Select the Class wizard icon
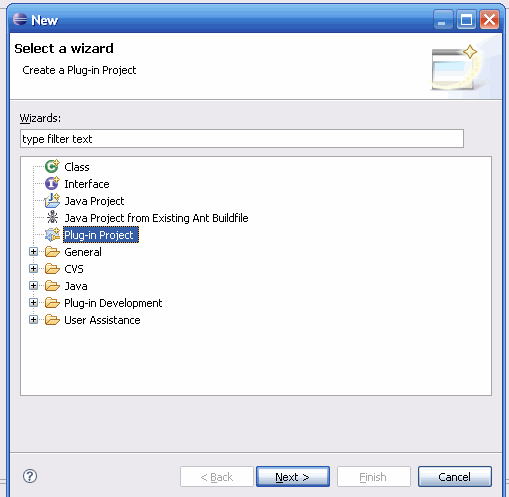Viewport: 509px width, 497px height. [52, 166]
